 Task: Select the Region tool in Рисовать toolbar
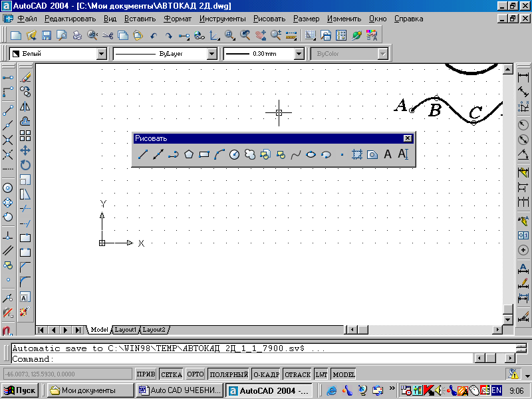(x=372, y=155)
